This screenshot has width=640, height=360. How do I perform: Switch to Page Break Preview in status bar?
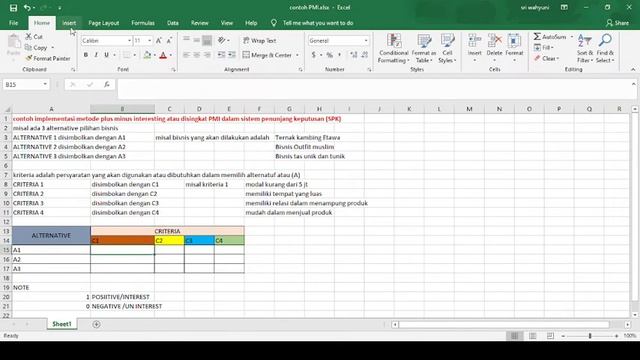(550, 336)
